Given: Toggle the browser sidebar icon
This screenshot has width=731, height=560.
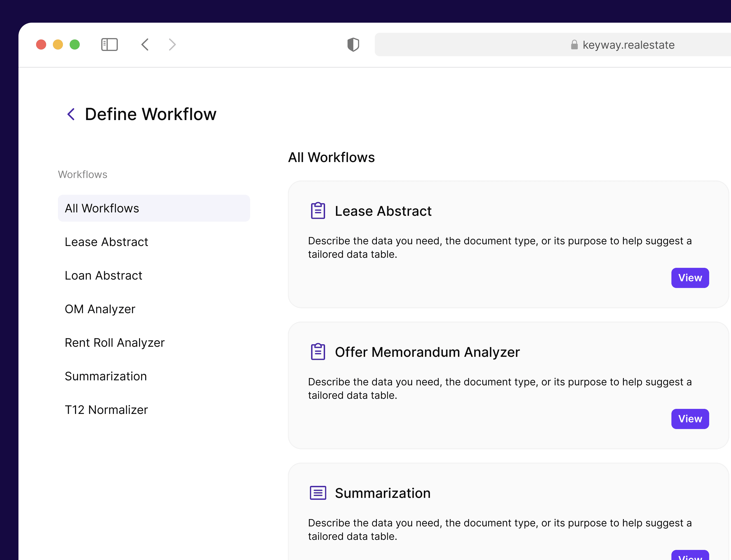Looking at the screenshot, I should pos(109,44).
